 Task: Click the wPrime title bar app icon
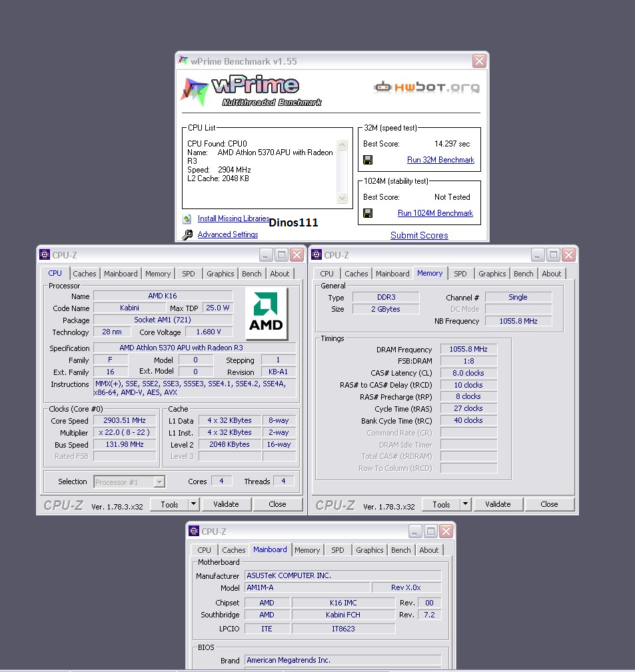[183, 61]
